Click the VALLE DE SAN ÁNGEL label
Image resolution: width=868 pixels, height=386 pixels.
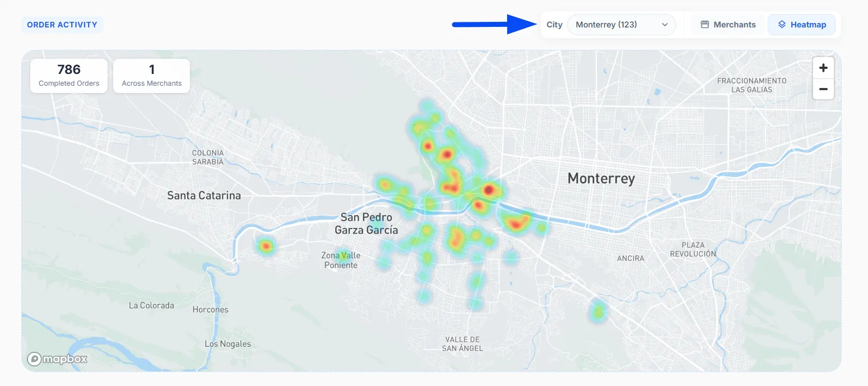point(462,344)
